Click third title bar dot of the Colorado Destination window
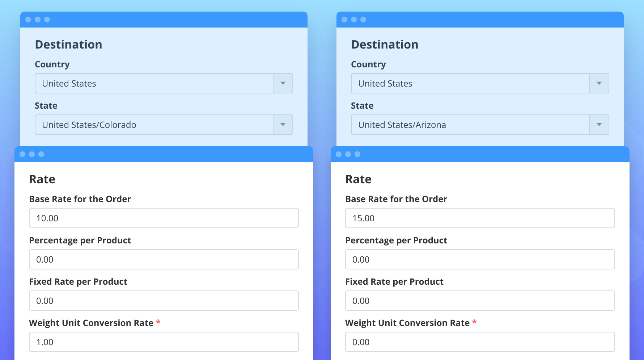This screenshot has height=360, width=644. pos(47,20)
